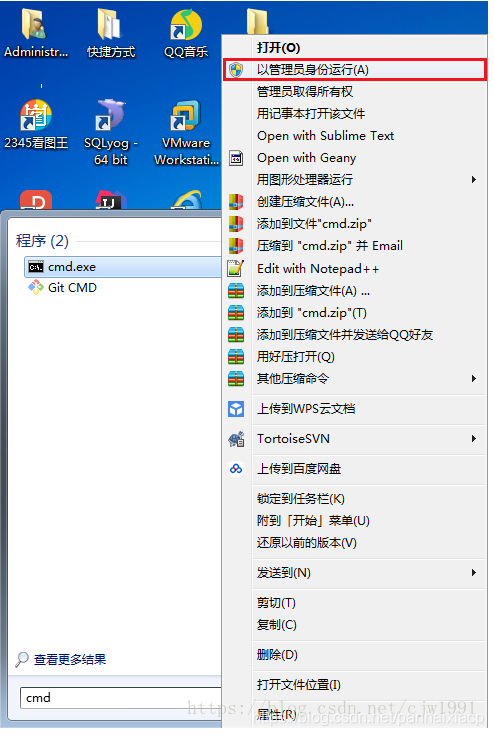Click the Geany icon in context menu
The width and height of the screenshot is (494, 736).
pyautogui.click(x=238, y=160)
